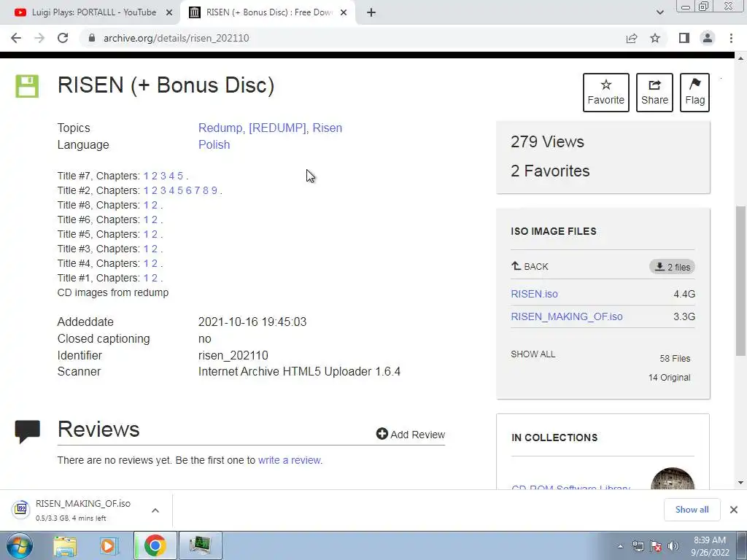Viewport: 747px width, 560px height.
Task: Go back with the browser back arrow
Action: click(16, 38)
